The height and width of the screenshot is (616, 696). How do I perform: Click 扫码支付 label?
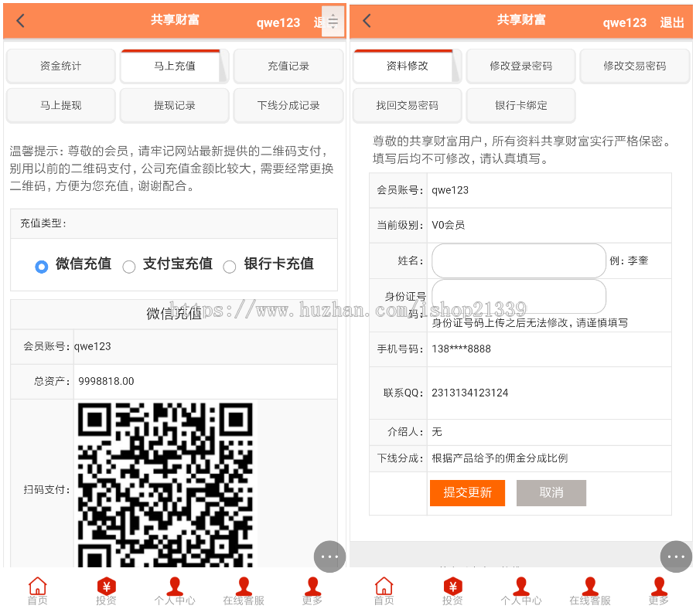46,490
